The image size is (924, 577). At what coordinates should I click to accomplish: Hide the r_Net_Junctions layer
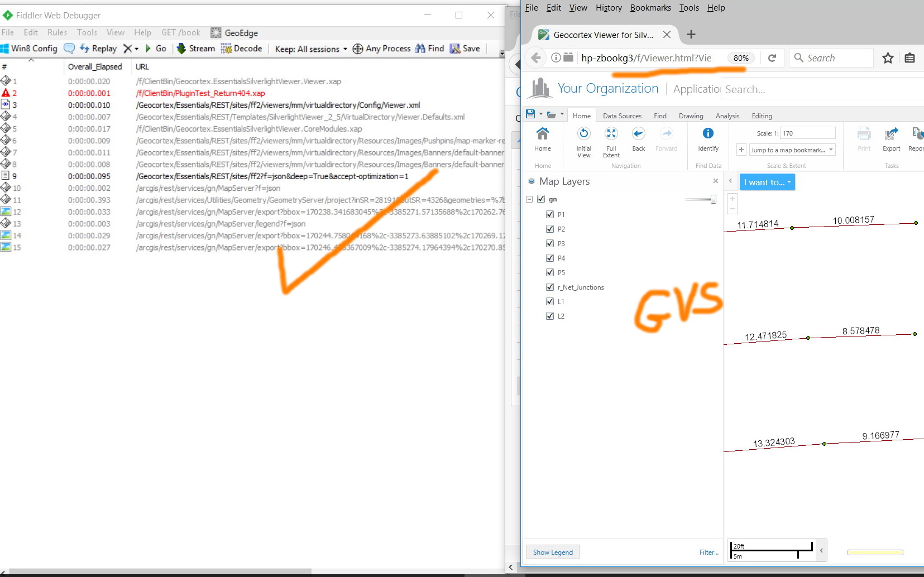(550, 287)
